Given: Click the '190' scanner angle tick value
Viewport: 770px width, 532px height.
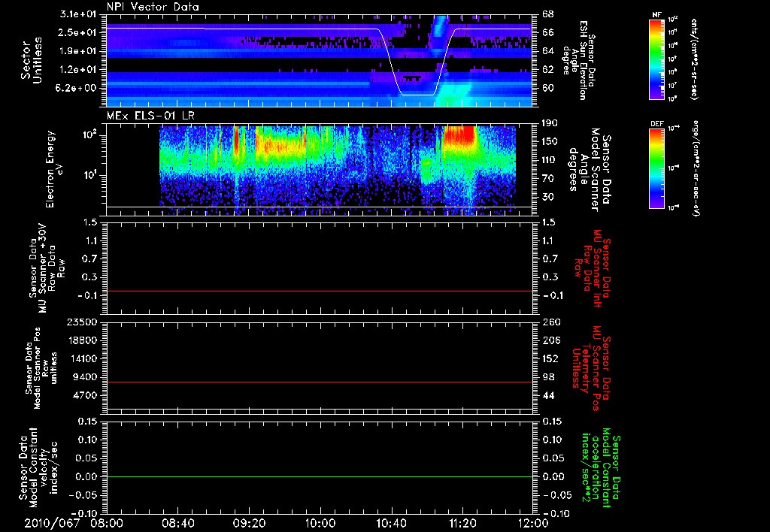Looking at the screenshot, I should pyautogui.click(x=550, y=123).
